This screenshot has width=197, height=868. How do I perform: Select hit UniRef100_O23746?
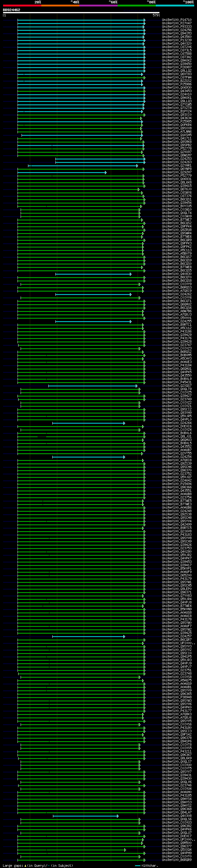(176, 785)
